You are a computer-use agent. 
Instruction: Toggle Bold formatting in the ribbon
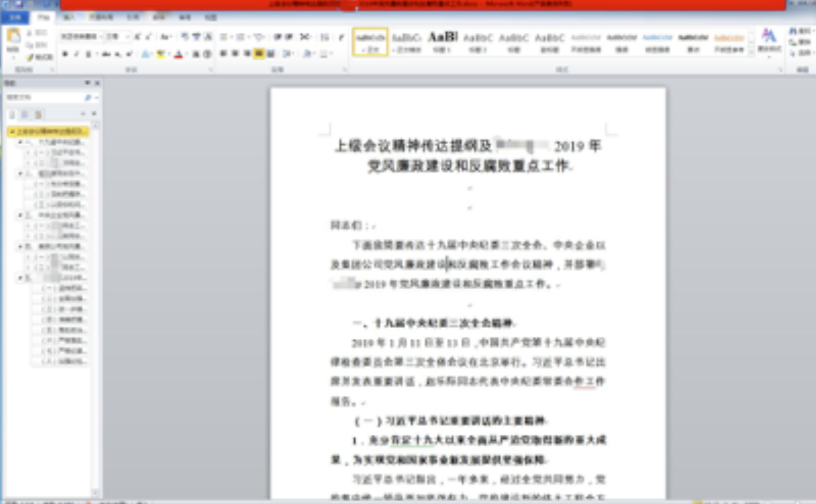[65, 54]
